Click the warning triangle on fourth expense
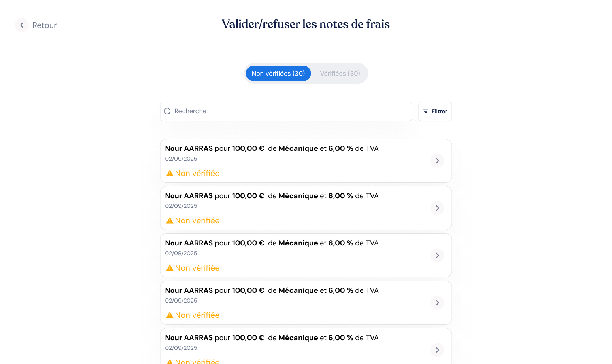The height and width of the screenshot is (364, 612). (x=170, y=315)
